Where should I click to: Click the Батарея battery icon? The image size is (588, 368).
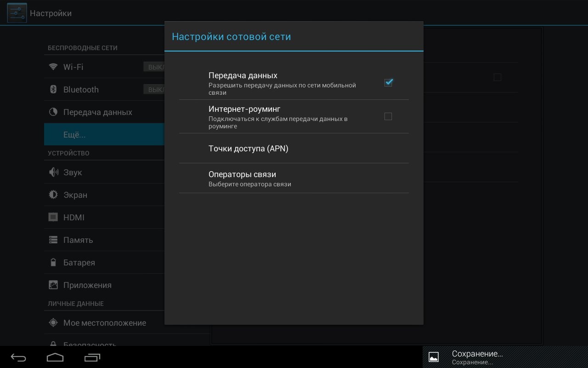coord(53,263)
